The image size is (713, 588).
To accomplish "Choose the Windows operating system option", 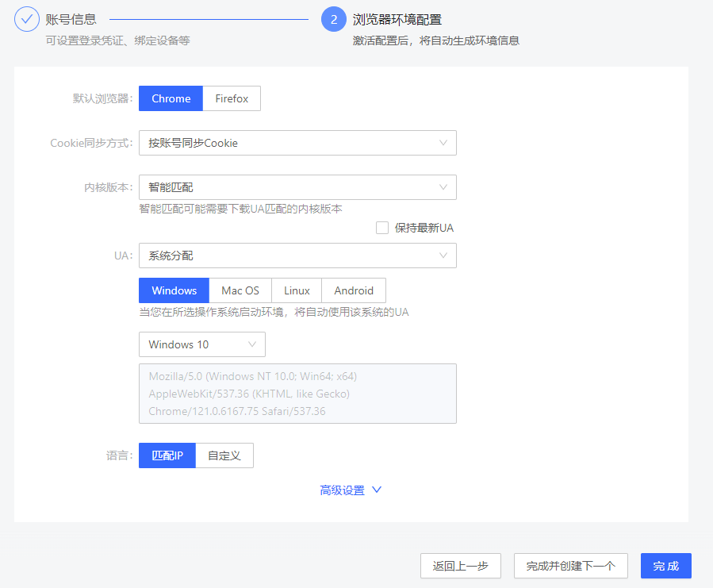I will (x=174, y=290).
